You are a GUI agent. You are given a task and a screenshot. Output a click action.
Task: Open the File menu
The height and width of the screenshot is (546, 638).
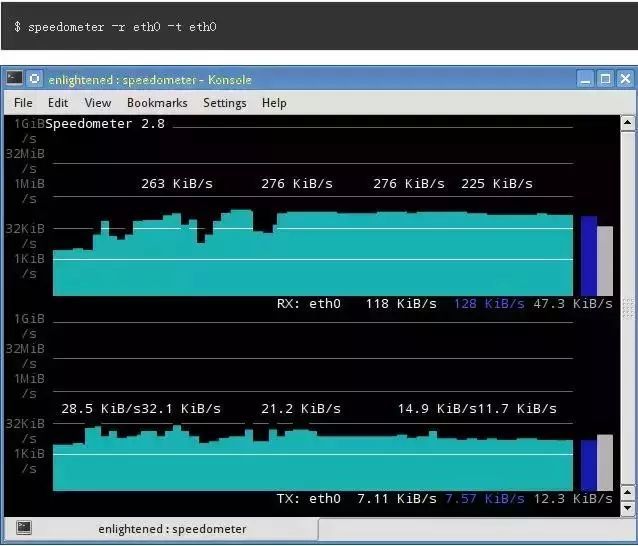23,103
